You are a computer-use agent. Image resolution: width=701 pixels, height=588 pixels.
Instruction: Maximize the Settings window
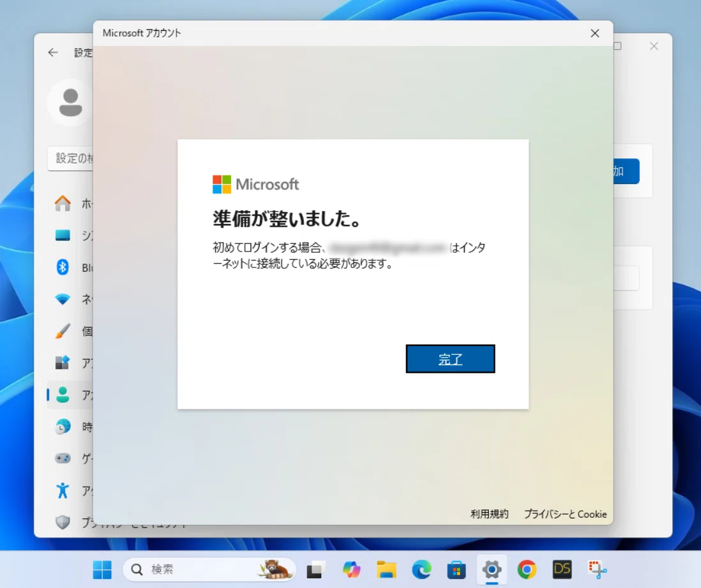point(618,46)
